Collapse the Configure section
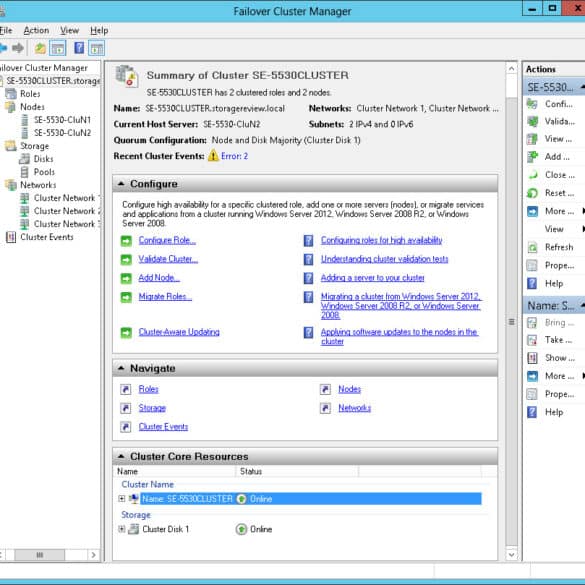This screenshot has height=585, width=585. point(121,184)
